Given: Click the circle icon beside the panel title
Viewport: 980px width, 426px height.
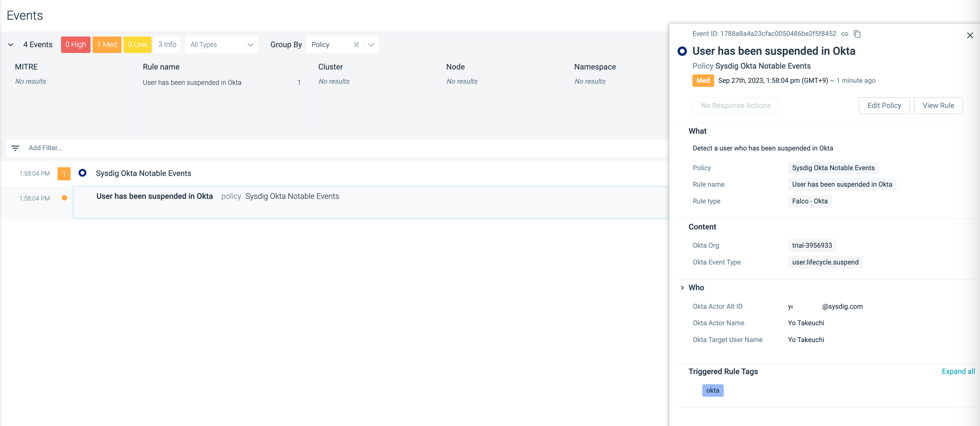Looking at the screenshot, I should pyautogui.click(x=682, y=51).
